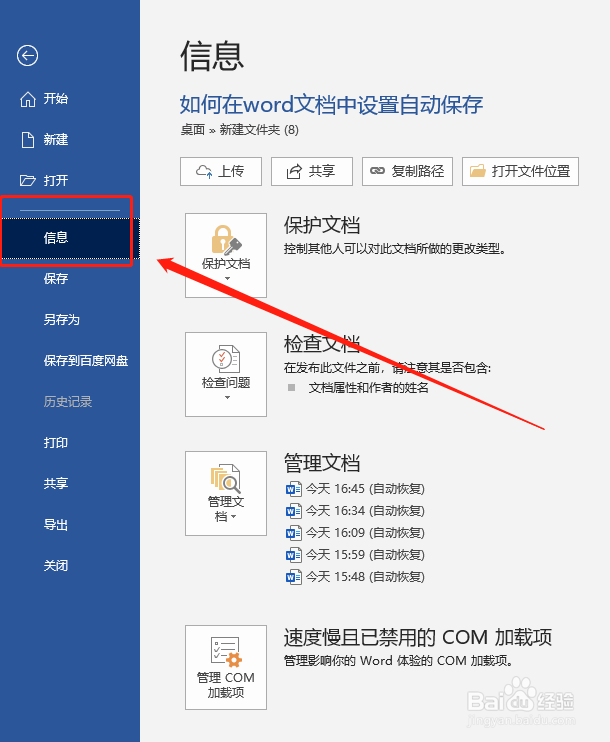
Task: Click the 复制路径 button
Action: (407, 171)
